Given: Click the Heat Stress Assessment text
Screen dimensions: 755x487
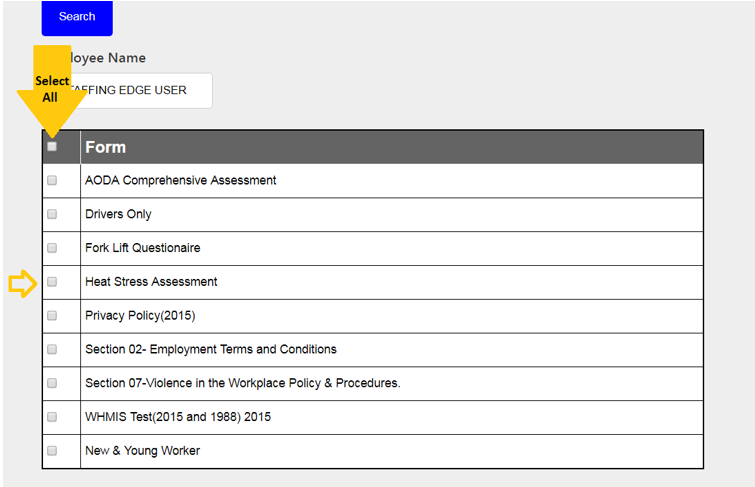Looking at the screenshot, I should (151, 282).
